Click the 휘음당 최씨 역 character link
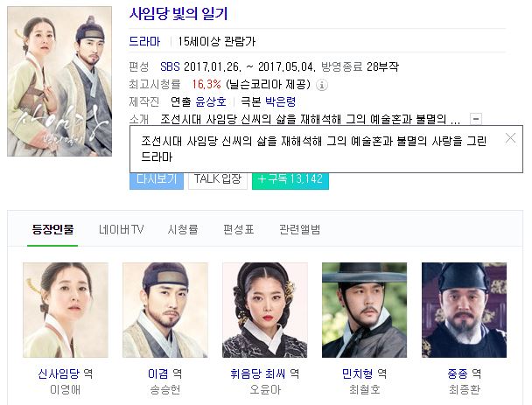 click(264, 374)
